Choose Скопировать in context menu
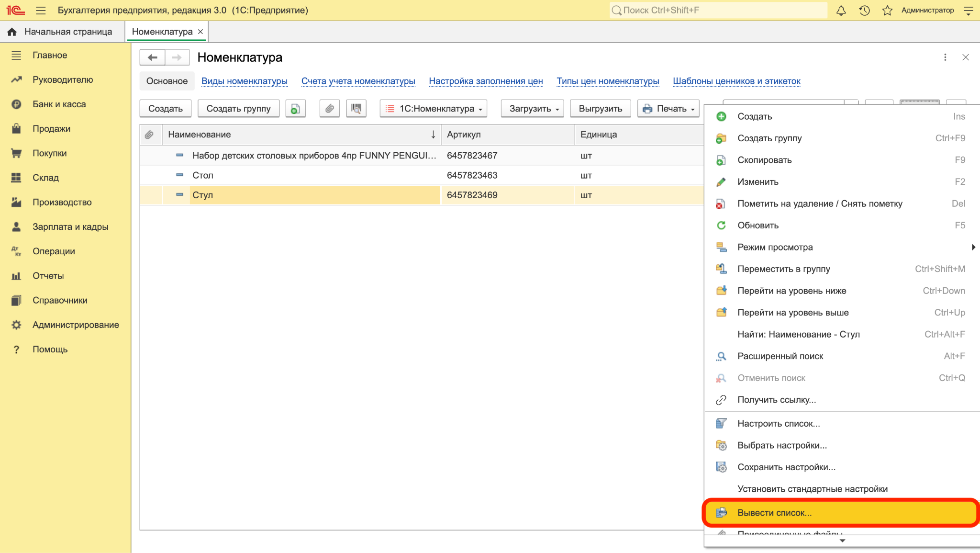This screenshot has height=553, width=980. coord(842,160)
